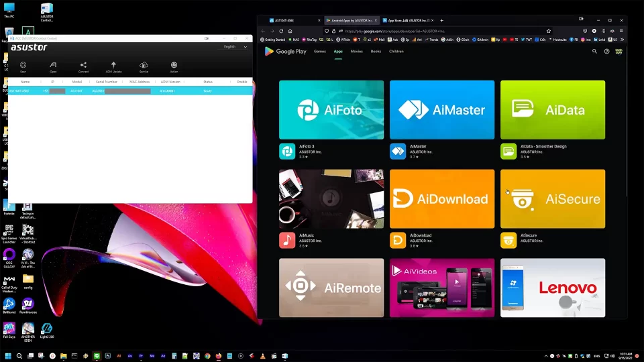Click the Scan icon in ASUSTOR Control Center
This screenshot has height=362, width=644.
coord(23,66)
